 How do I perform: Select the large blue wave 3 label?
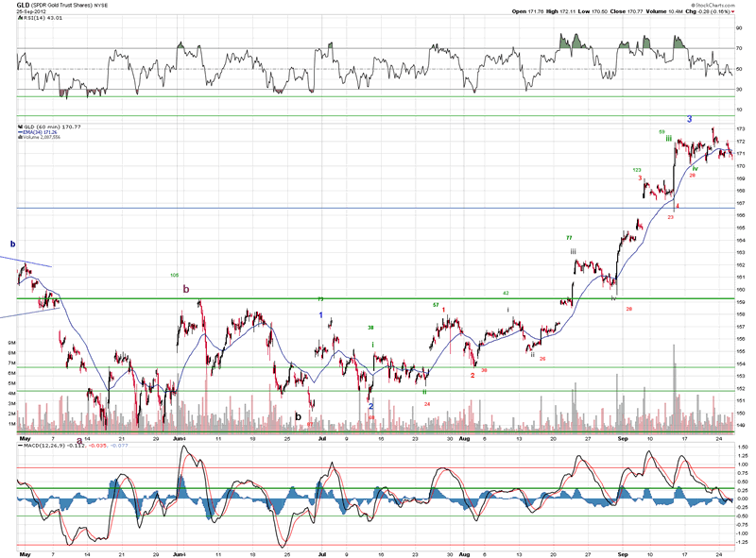690,119
